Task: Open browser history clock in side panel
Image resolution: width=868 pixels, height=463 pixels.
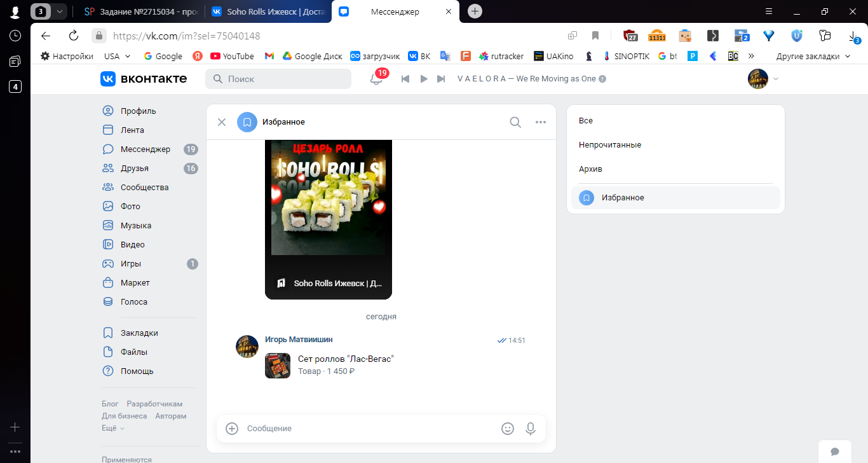Action: [15, 36]
